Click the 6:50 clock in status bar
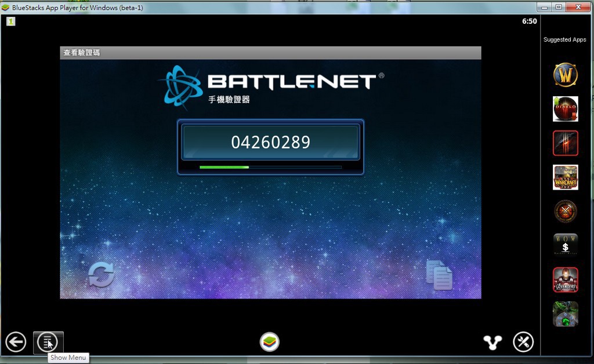The image size is (594, 364). coord(529,21)
